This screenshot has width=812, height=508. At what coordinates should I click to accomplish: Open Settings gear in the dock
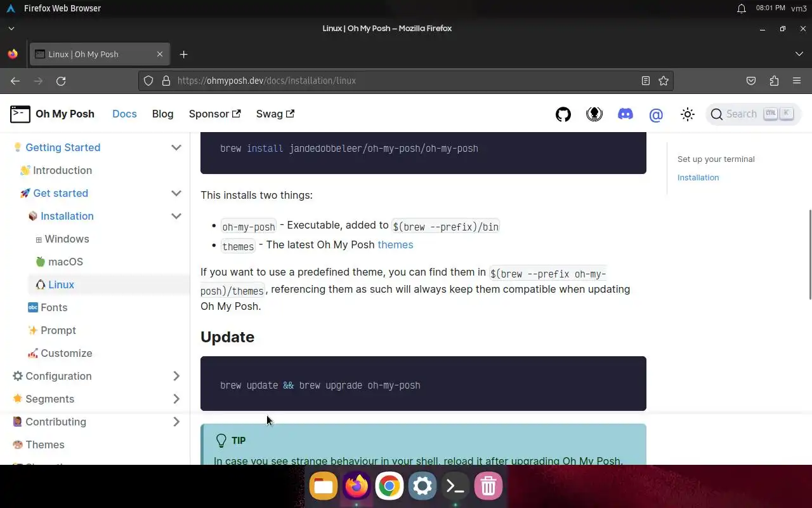(422, 486)
